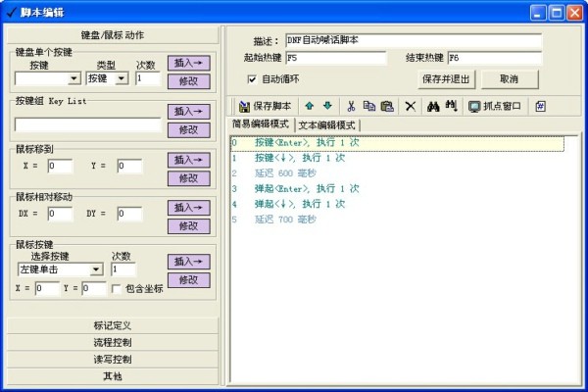This screenshot has width=588, height=392.
Task: Click the mouse button 次数 count field
Action: coord(123,269)
